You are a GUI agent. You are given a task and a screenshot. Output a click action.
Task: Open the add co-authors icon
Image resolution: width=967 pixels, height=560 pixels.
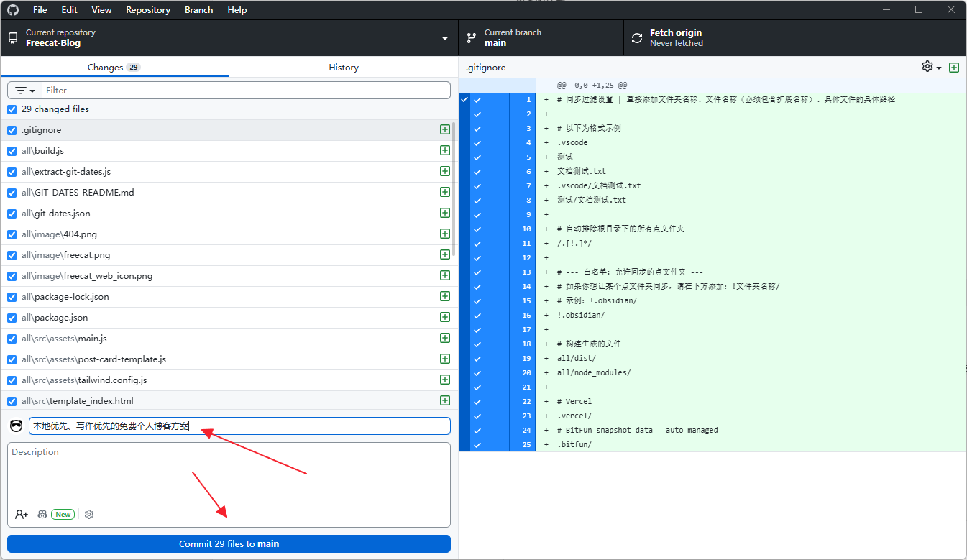coord(22,515)
